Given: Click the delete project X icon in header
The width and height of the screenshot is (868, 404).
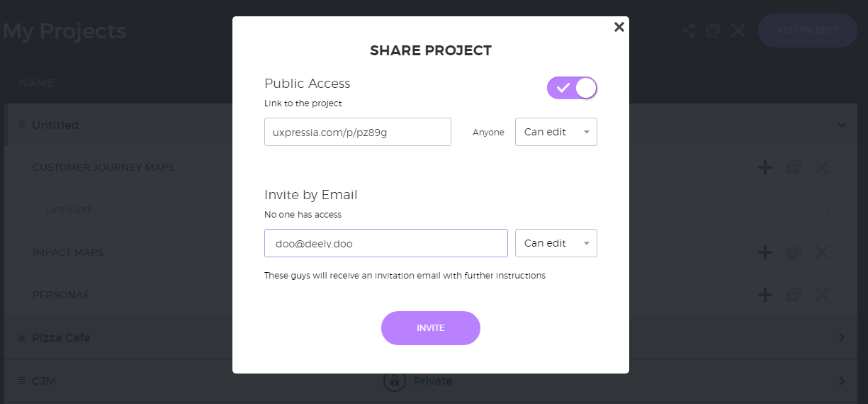Looking at the screenshot, I should [x=738, y=30].
